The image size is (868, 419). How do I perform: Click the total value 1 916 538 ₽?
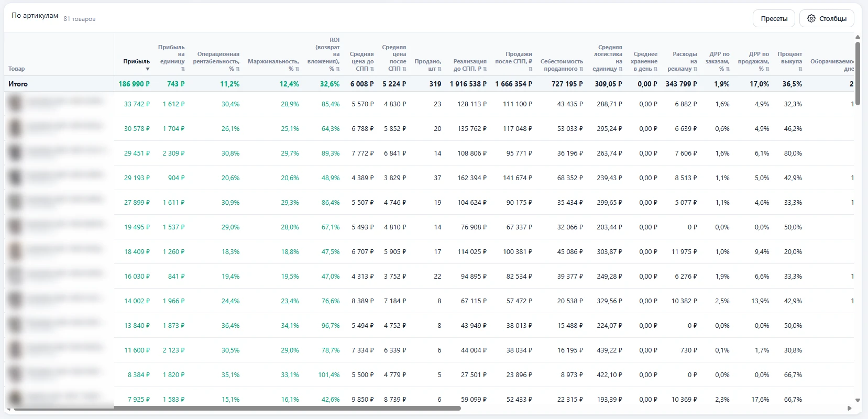click(468, 84)
